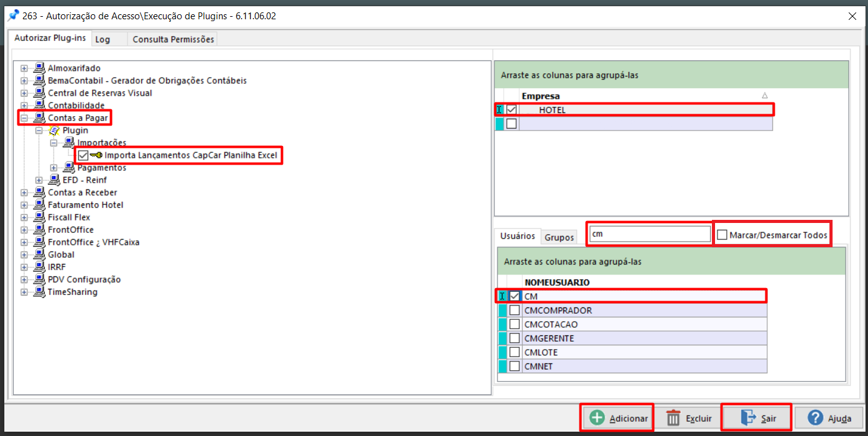The width and height of the screenshot is (868, 436).
Task: Expand the TimeSharing tree node
Action: [24, 292]
